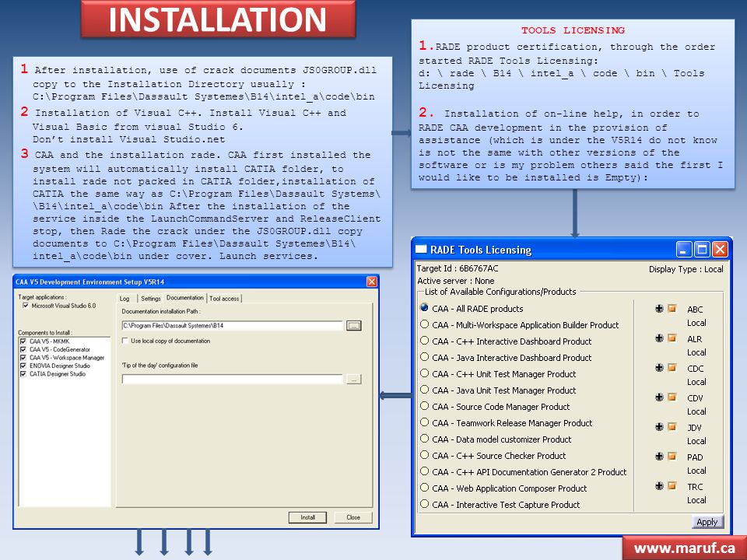Click the www.maruf.ca link
747x560 pixels.
684,548
